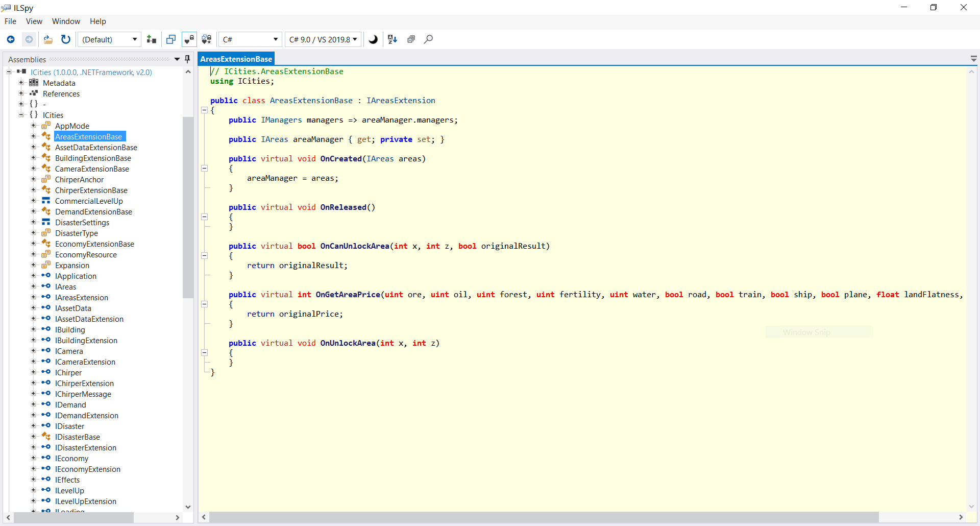Toggle the dark theme moon button
This screenshot has height=526, width=980.
(373, 39)
